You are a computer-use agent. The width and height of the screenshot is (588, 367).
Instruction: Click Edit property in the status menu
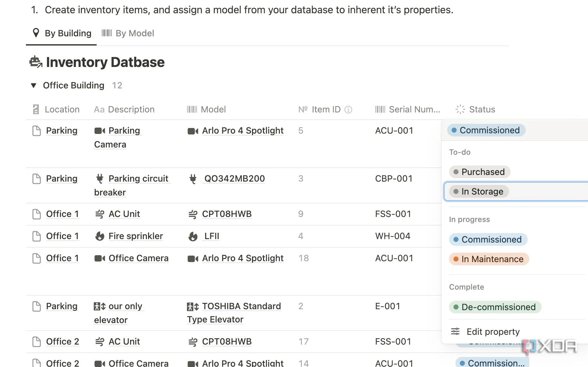point(493,332)
